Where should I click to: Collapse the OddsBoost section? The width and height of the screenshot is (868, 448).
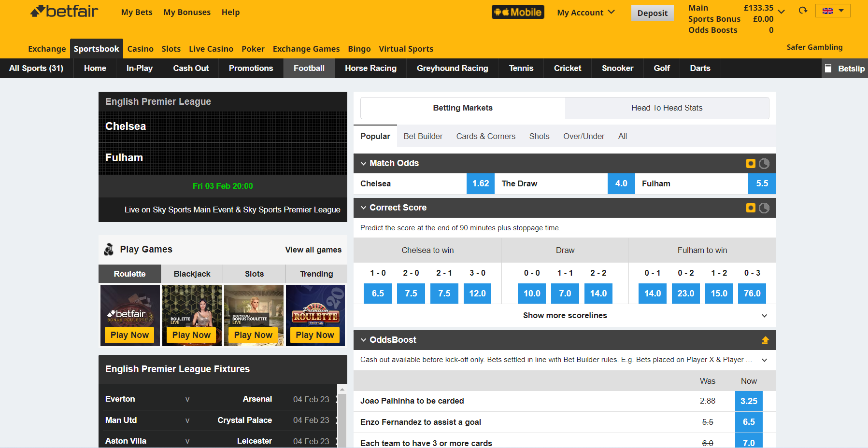[363, 340]
